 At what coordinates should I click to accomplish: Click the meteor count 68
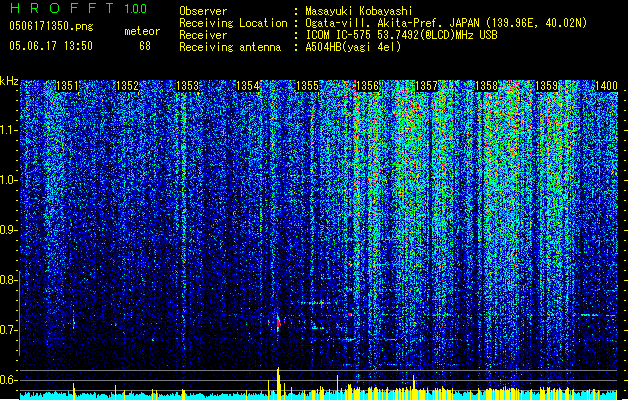pos(145,46)
